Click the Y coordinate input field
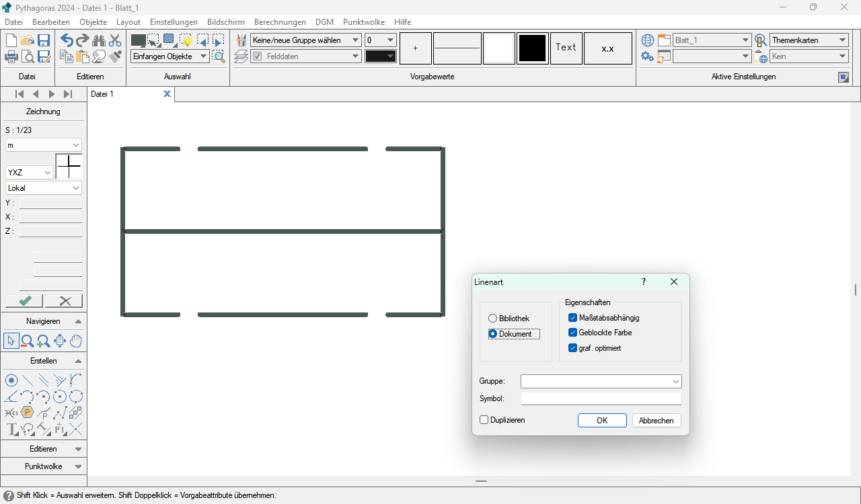Viewport: 861px width, 504px height. pos(50,203)
